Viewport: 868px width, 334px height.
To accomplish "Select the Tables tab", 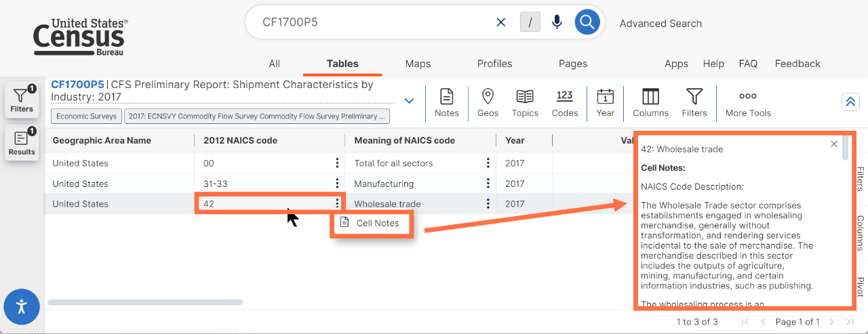I will (342, 64).
